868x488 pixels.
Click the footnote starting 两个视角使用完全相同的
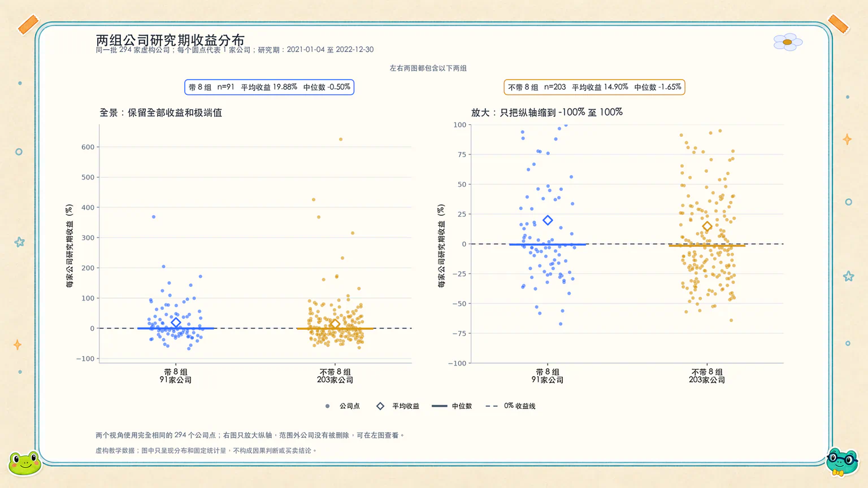[250, 435]
